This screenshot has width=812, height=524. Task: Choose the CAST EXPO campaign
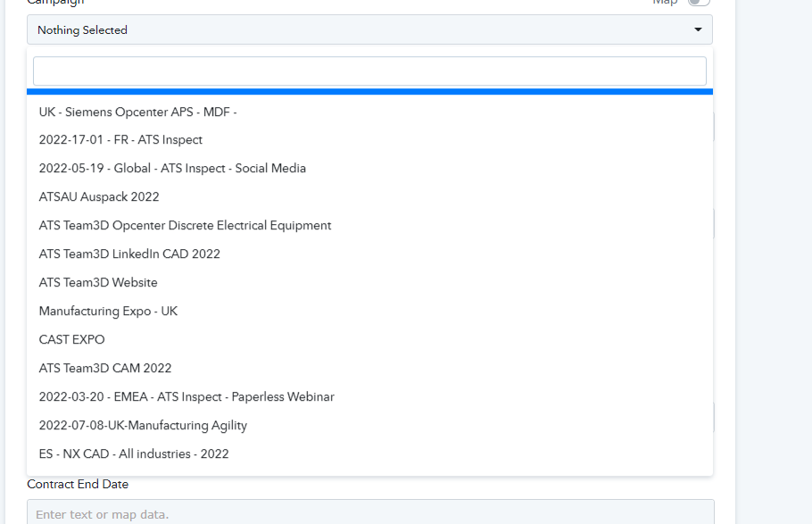point(369,339)
